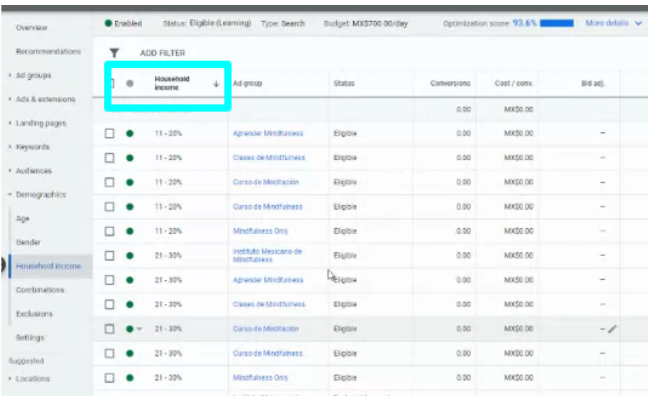
Task: Click the grey status dot in the table header
Action: (130, 83)
